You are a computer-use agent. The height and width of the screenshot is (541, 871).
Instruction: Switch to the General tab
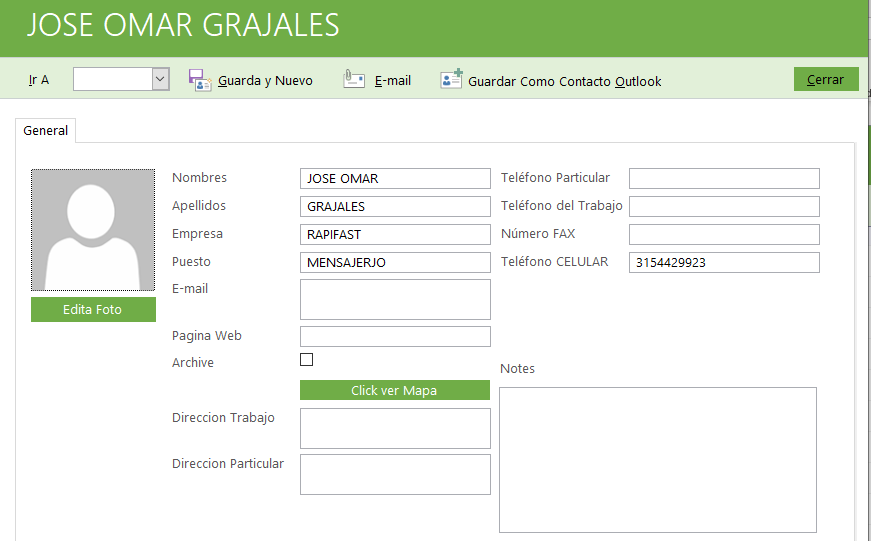point(46,131)
